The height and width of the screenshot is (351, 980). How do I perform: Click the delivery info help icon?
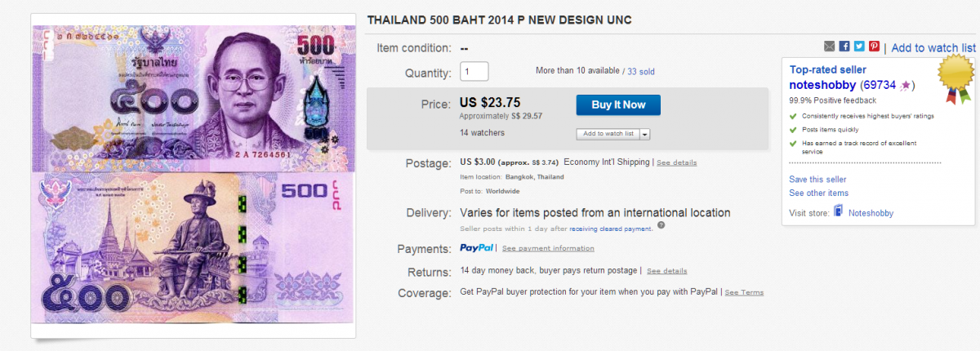(x=661, y=225)
